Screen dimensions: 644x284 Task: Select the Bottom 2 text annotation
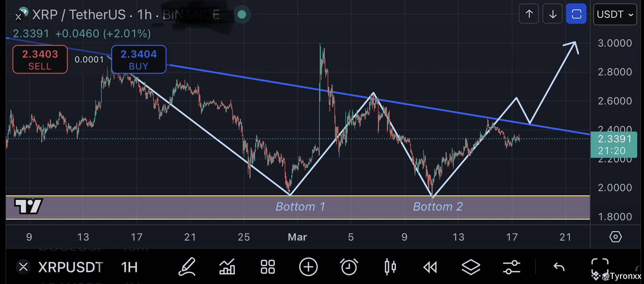pos(438,206)
